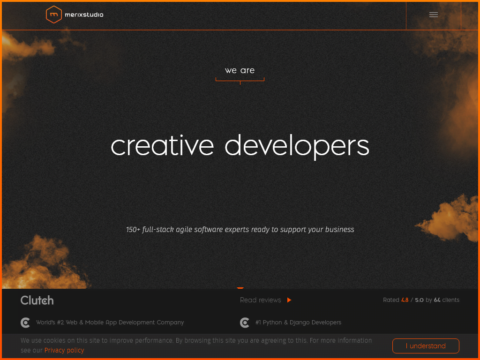This screenshot has height=360, width=480.
Task: Click the Clutch logo
Action: pyautogui.click(x=37, y=300)
